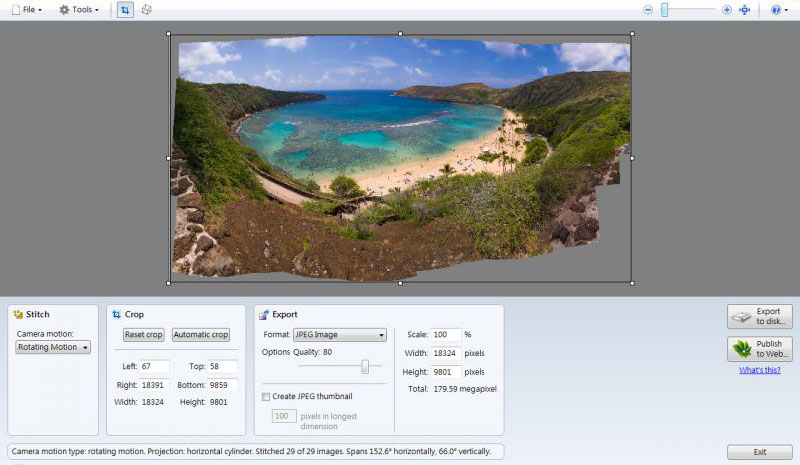
Task: Click the Automatic crop button
Action: pyautogui.click(x=201, y=335)
